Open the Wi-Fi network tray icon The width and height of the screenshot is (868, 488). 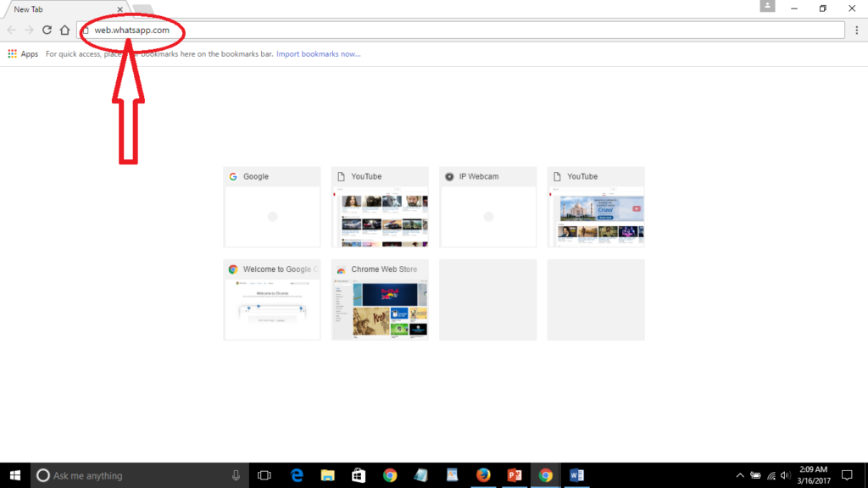coord(771,475)
